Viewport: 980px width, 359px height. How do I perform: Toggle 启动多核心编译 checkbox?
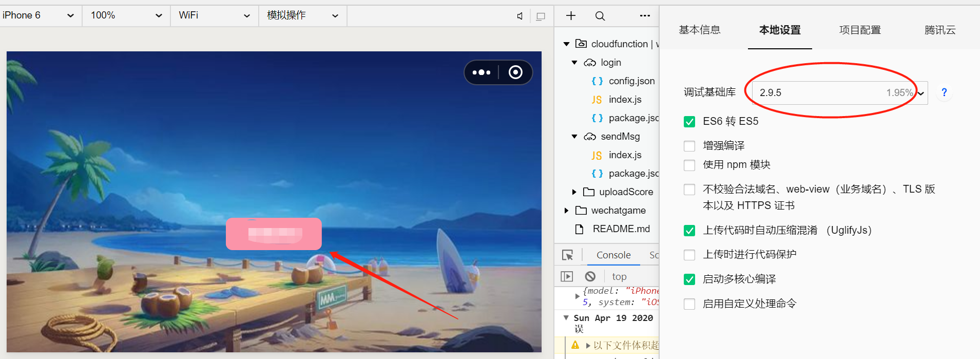[689, 279]
